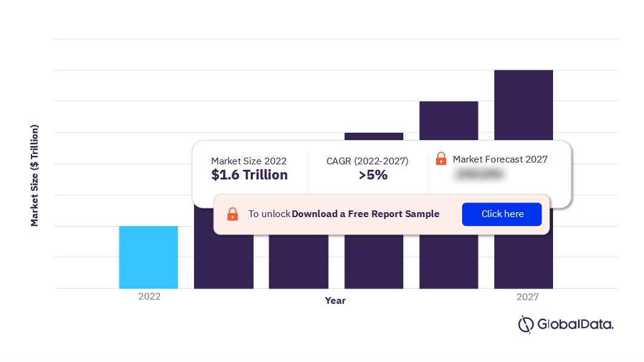
Task: Click the 'Market Forecast 2027' label
Action: coord(500,159)
